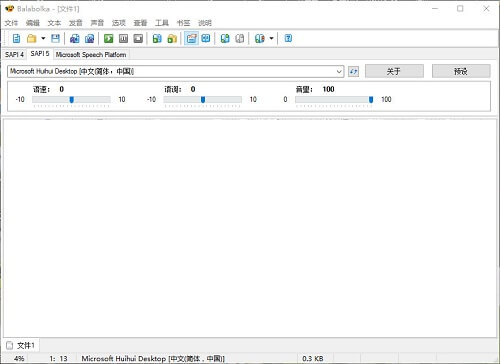Switch to the Microsoft Speech Platform tab

91,55
